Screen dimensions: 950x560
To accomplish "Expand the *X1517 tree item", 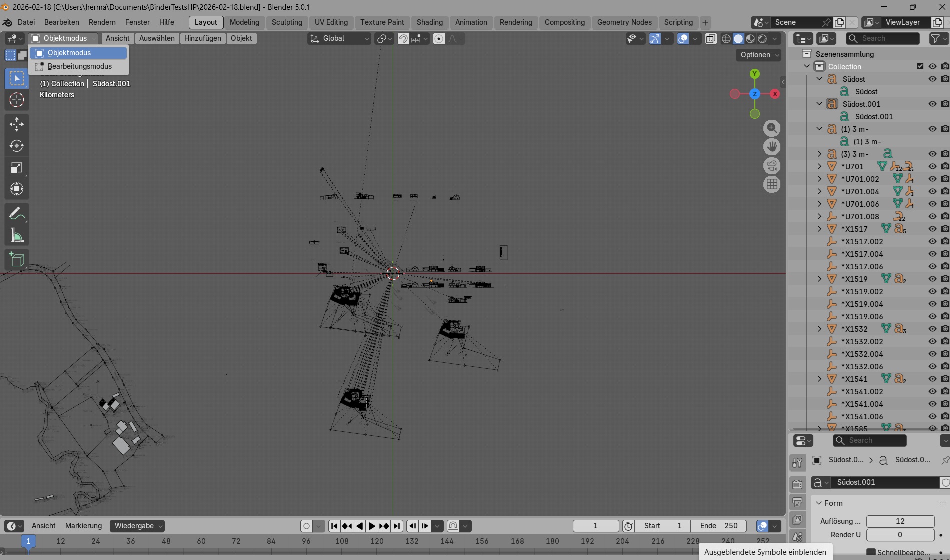I will coord(819,229).
